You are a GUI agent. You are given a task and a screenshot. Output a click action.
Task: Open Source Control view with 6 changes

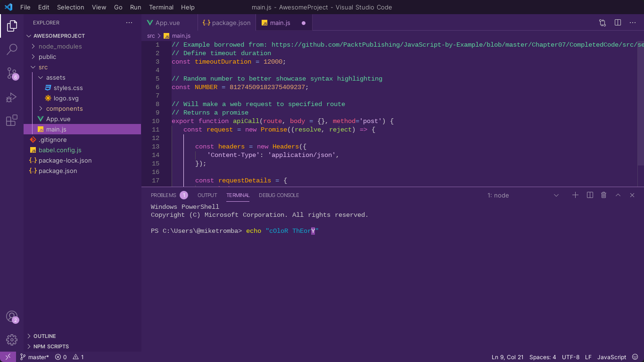tap(12, 73)
